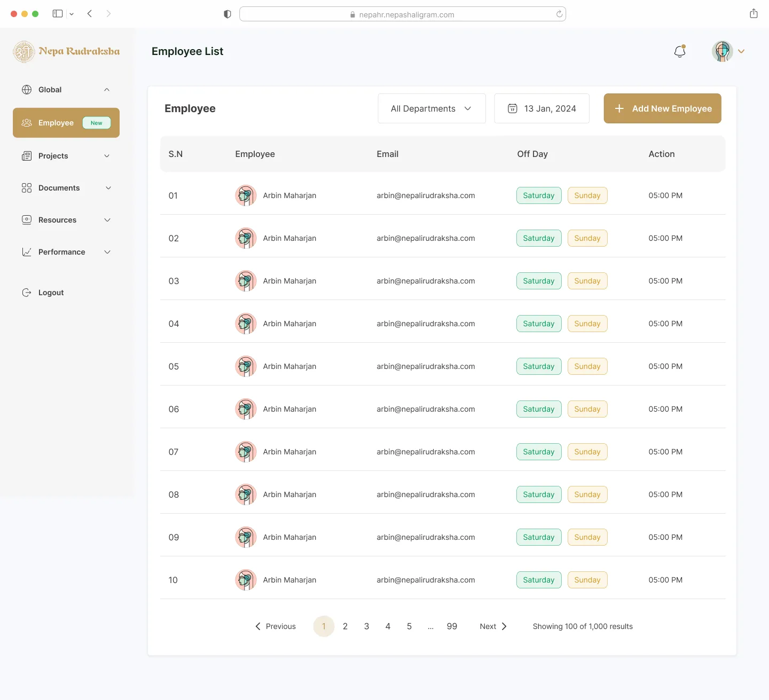This screenshot has height=700, width=769.
Task: Click the Add New Employee button
Action: [x=662, y=108]
